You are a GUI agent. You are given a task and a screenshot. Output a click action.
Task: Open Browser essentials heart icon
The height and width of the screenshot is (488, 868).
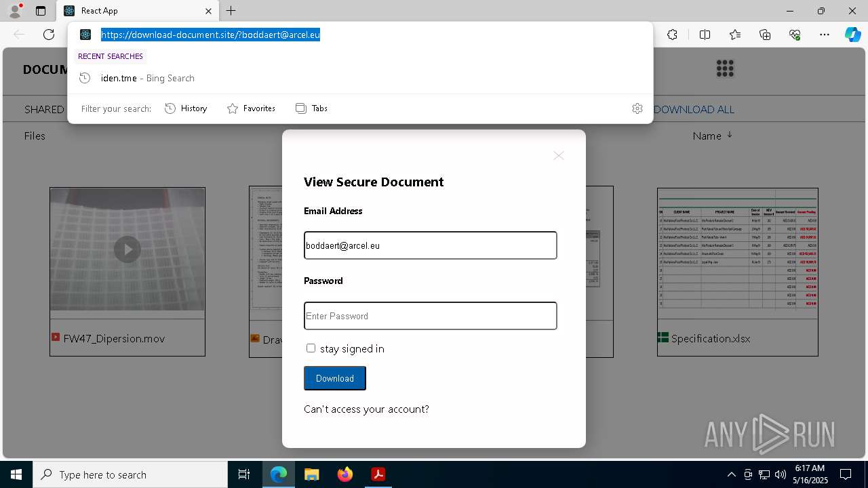pyautogui.click(x=795, y=35)
